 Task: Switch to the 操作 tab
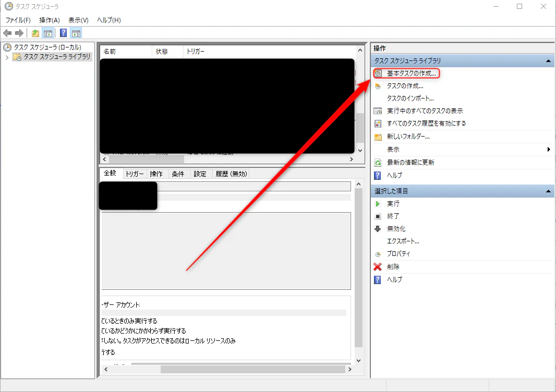click(x=156, y=174)
